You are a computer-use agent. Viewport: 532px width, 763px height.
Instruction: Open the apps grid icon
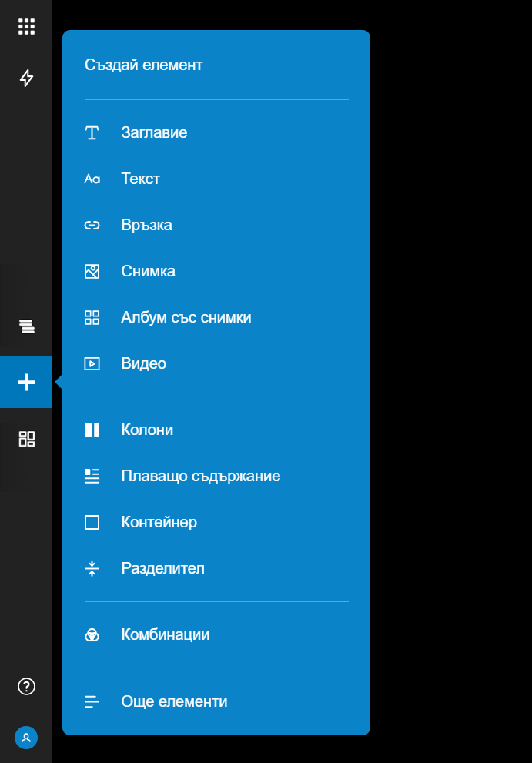[x=26, y=26]
